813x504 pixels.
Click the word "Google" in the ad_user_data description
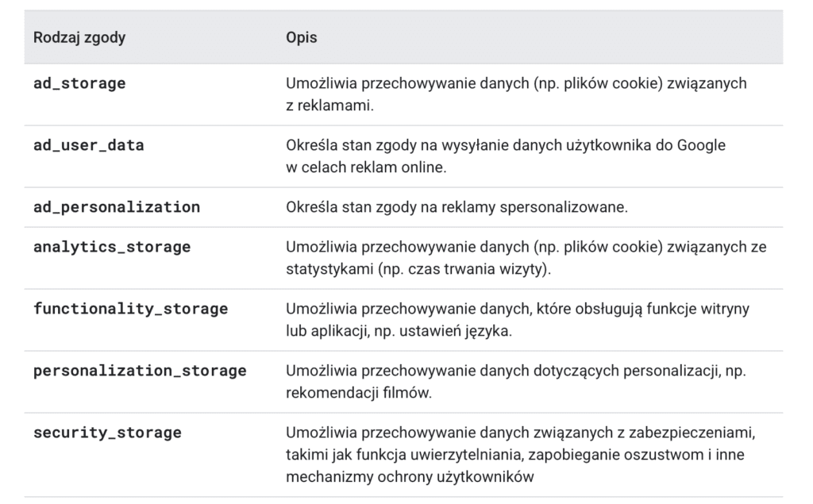click(x=703, y=145)
